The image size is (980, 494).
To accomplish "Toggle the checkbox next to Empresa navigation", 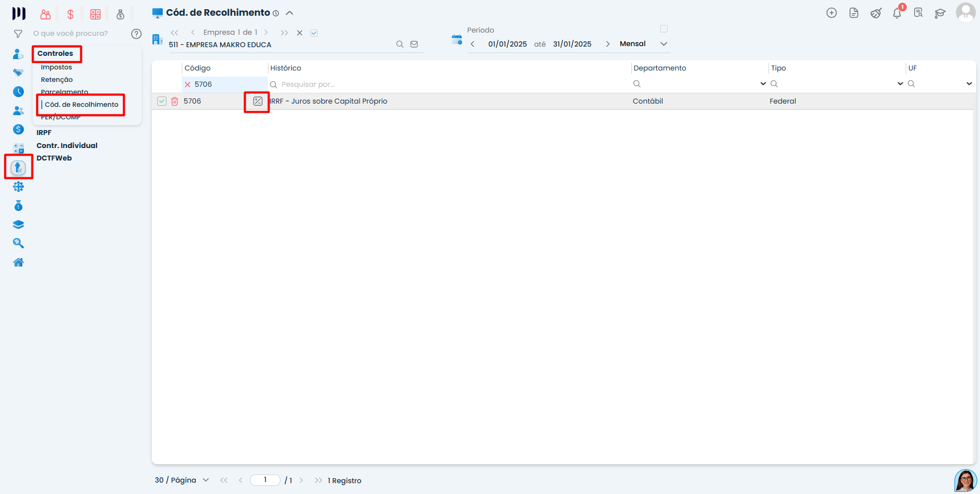I will point(314,33).
